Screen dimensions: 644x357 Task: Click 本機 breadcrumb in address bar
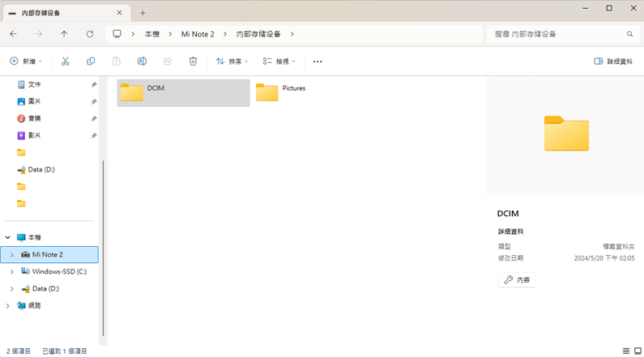pos(152,34)
